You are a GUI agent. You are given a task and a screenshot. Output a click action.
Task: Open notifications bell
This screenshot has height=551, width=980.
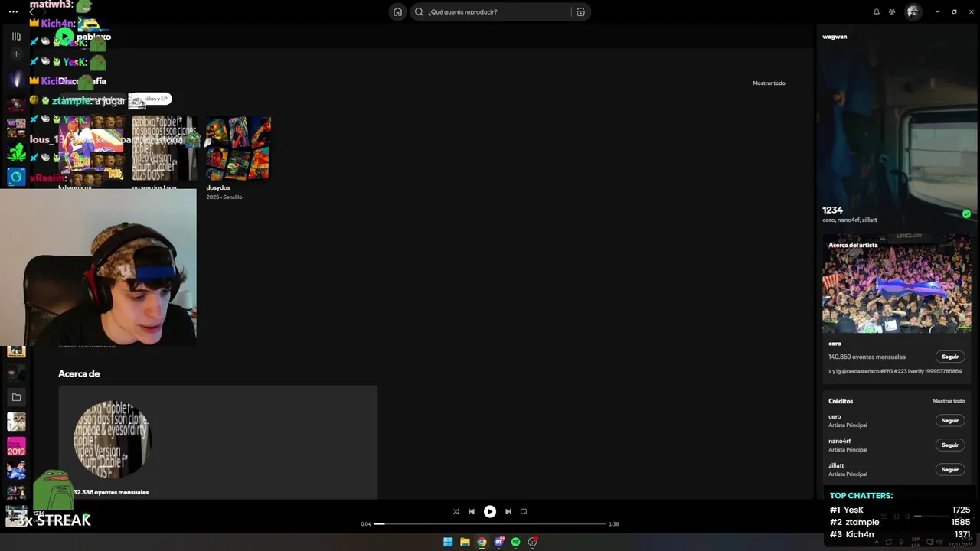(877, 11)
